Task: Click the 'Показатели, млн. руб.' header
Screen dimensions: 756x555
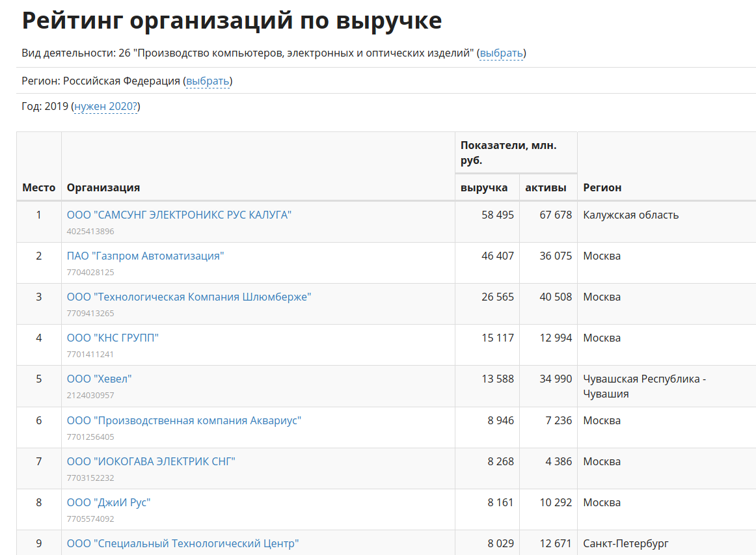Action: pos(509,152)
